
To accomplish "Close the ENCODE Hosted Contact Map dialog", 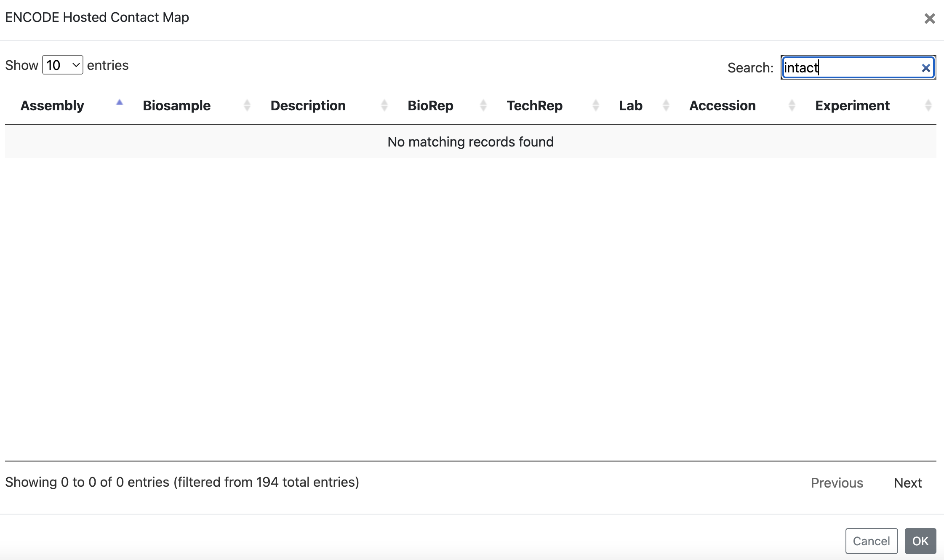I will tap(929, 19).
